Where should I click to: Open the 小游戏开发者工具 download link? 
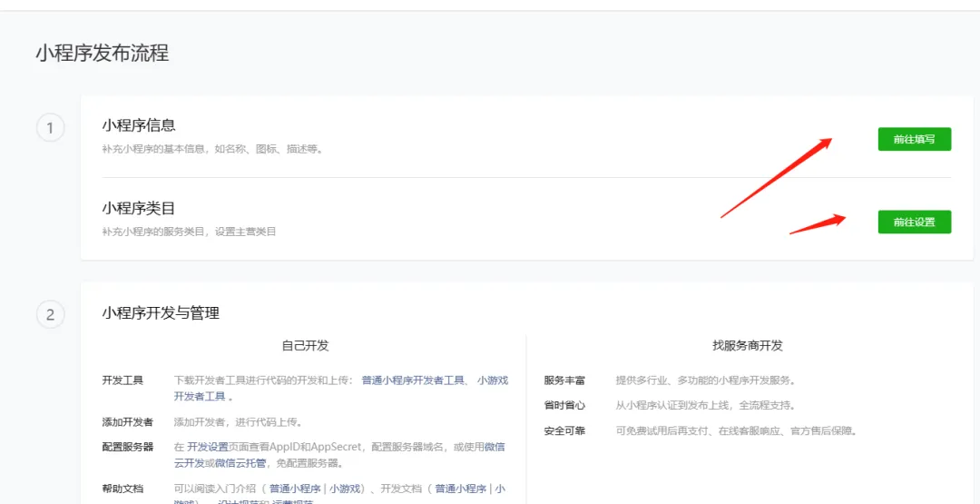492,380
